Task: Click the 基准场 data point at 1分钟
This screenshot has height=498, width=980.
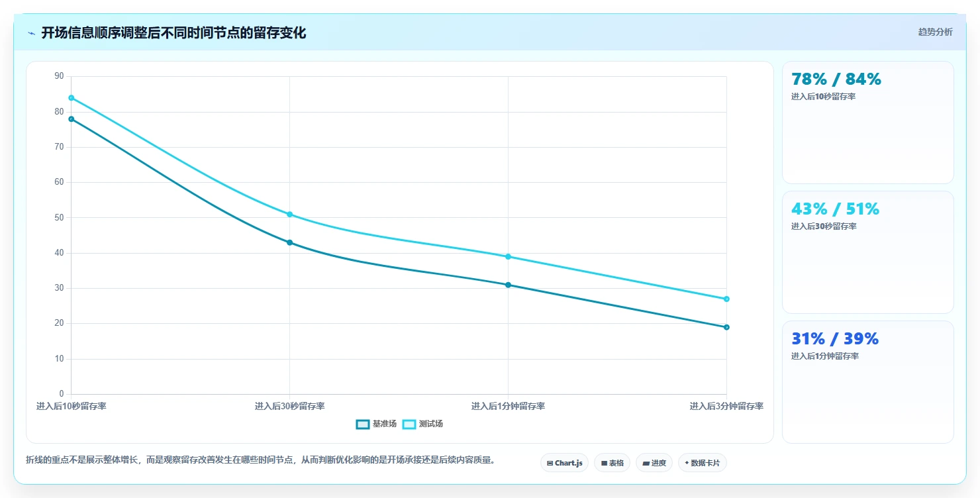Action: tap(508, 285)
